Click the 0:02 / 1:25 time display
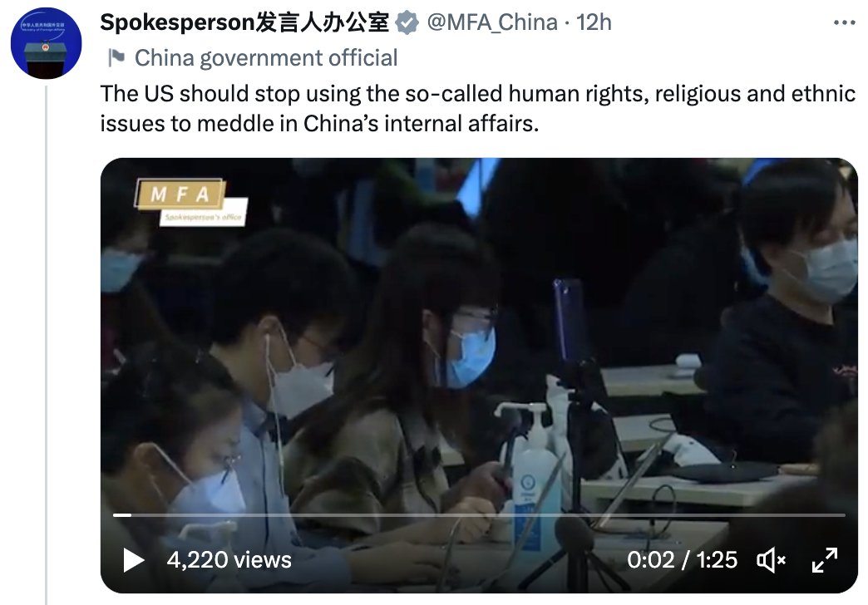 (682, 560)
